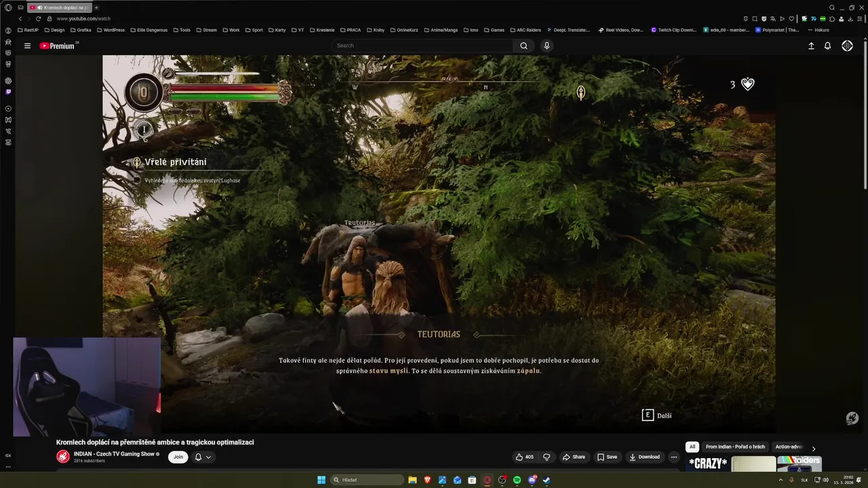Open Spotify from taskbar
868x488 pixels.
pyautogui.click(x=517, y=480)
